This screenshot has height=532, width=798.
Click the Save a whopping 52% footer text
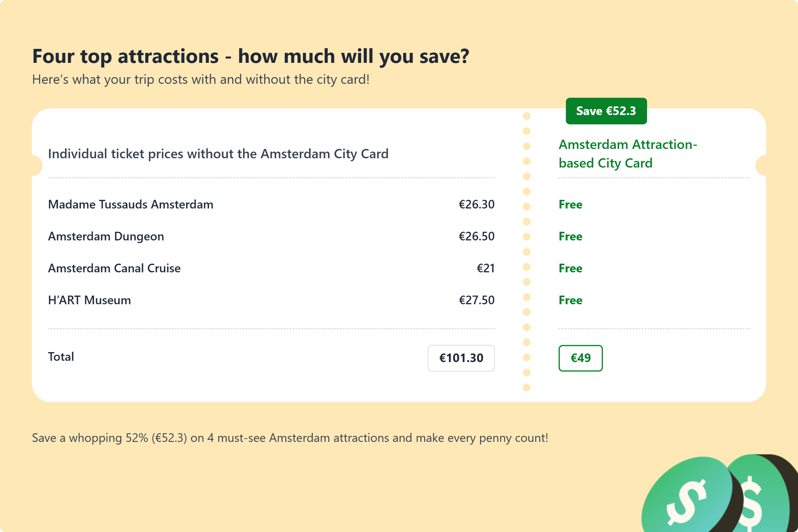[x=290, y=438]
